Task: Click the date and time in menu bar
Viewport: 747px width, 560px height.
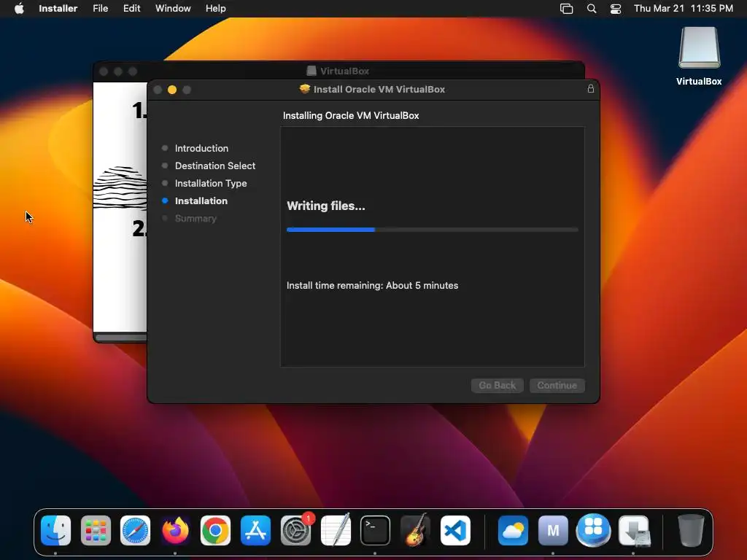Action: click(x=683, y=8)
